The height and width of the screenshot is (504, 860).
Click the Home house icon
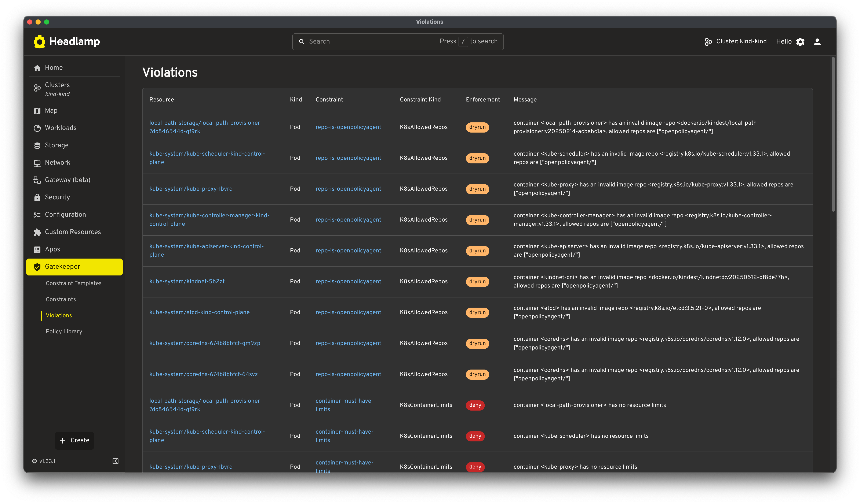pyautogui.click(x=37, y=68)
